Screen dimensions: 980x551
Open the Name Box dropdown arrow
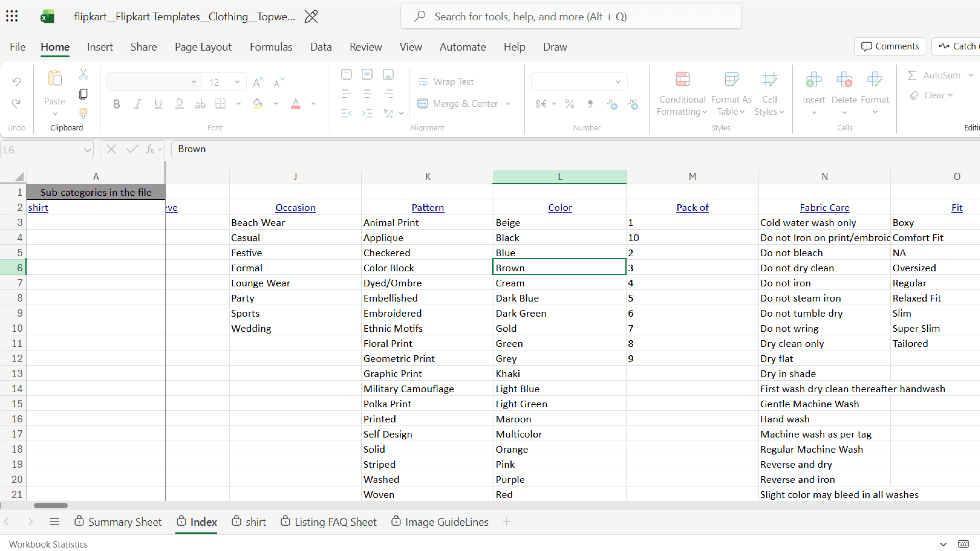87,150
